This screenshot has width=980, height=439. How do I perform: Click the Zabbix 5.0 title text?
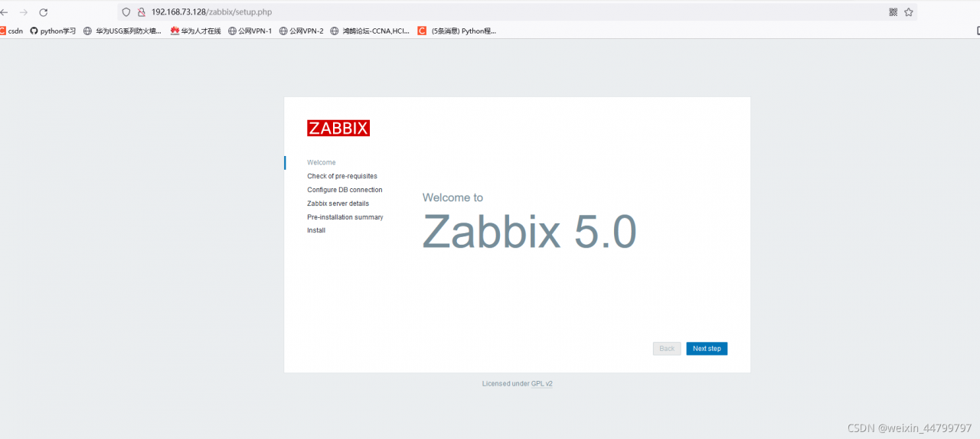529,231
